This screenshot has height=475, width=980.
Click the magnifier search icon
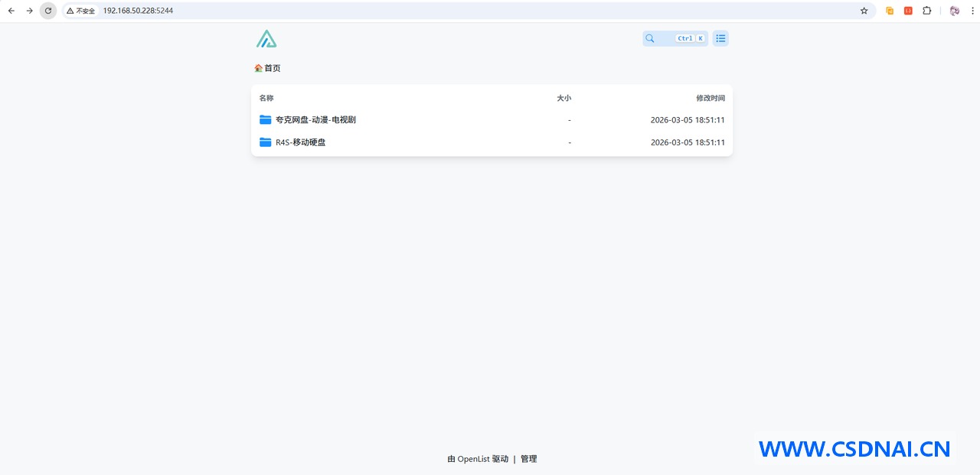point(650,38)
